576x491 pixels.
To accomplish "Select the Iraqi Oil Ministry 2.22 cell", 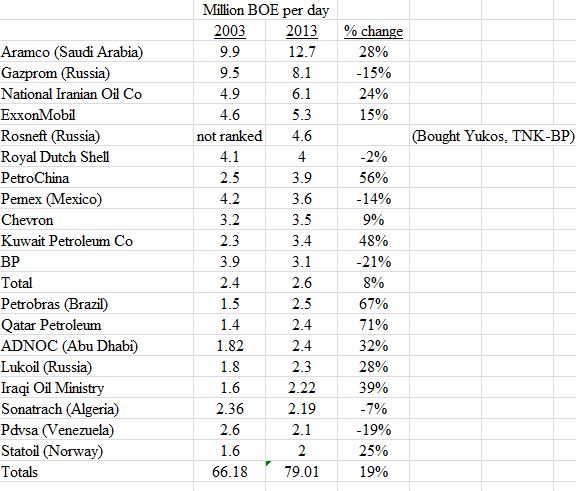I will [x=301, y=387].
